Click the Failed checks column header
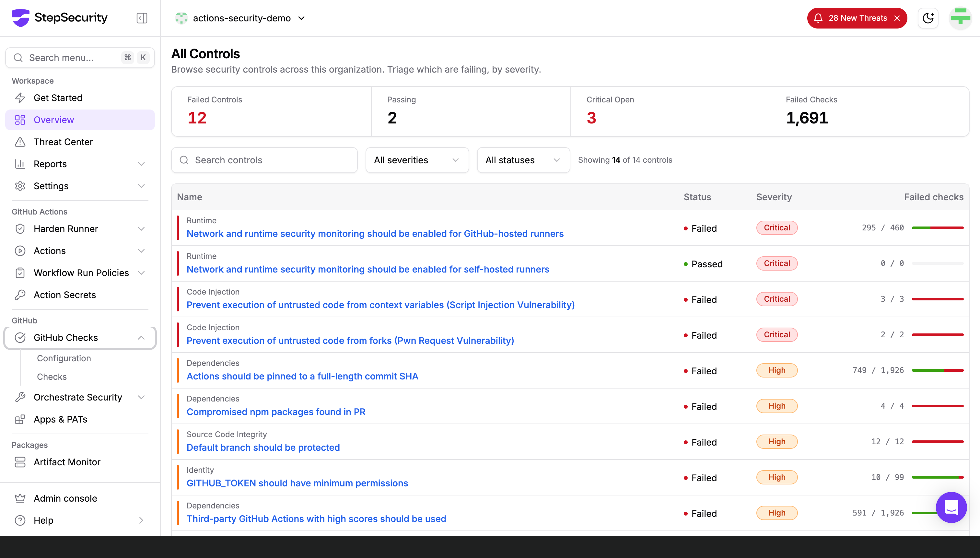 pyautogui.click(x=934, y=197)
